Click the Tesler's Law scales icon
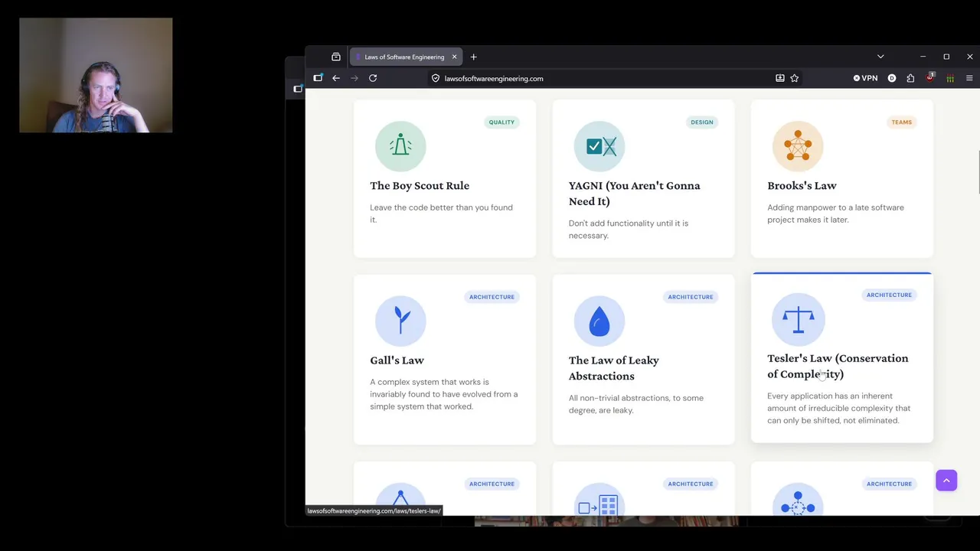This screenshot has width=980, height=551. coord(798,319)
